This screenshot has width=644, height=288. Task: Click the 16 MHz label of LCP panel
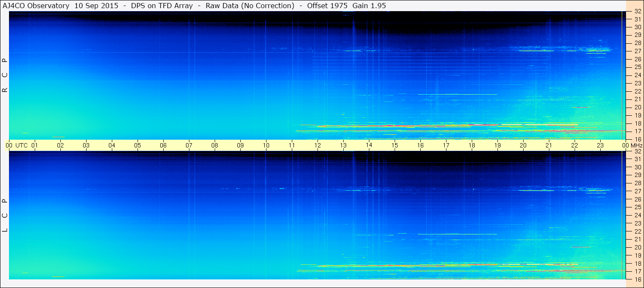[x=637, y=279]
